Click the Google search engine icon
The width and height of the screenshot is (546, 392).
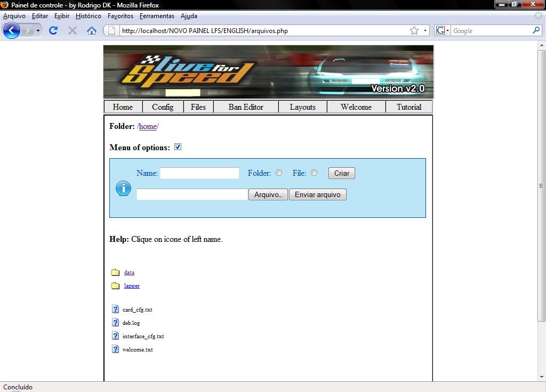(x=440, y=30)
